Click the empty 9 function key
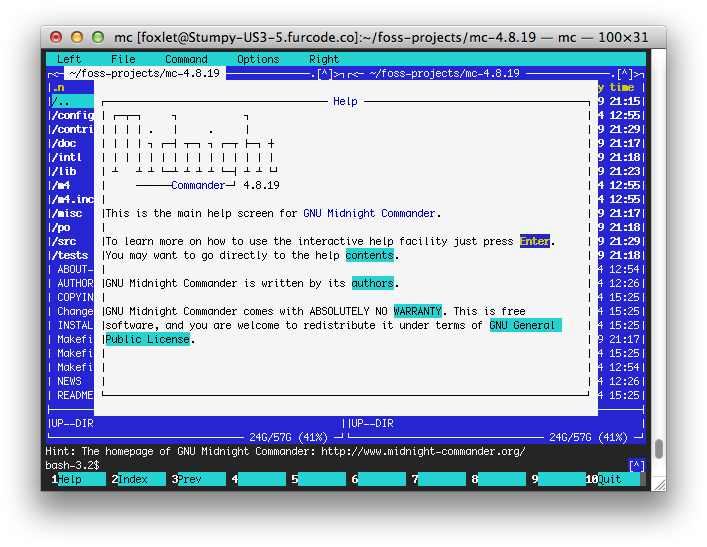Image resolution: width=707 pixels, height=547 pixels. (561, 479)
